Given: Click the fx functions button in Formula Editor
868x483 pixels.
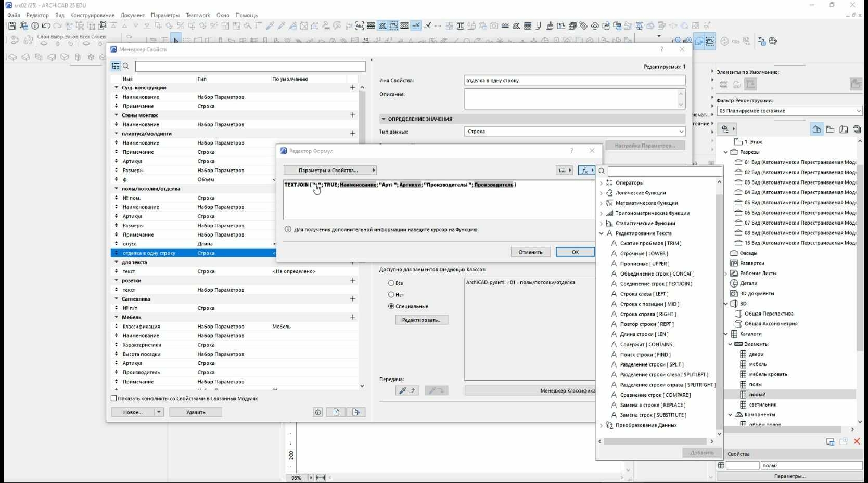Looking at the screenshot, I should pyautogui.click(x=586, y=170).
